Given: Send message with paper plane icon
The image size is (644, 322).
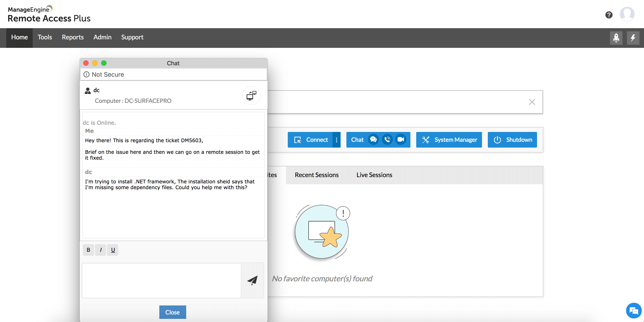Looking at the screenshot, I should pyautogui.click(x=252, y=280).
